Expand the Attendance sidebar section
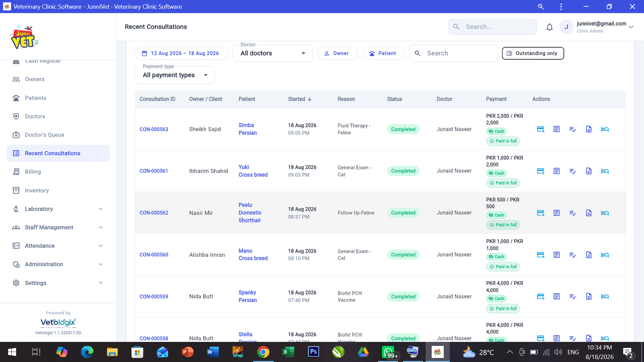 click(58, 246)
